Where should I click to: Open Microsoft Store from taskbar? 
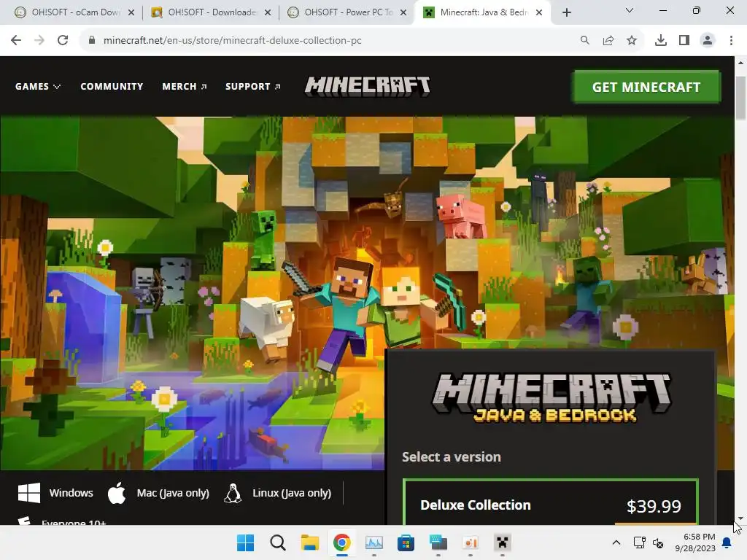[406, 542]
